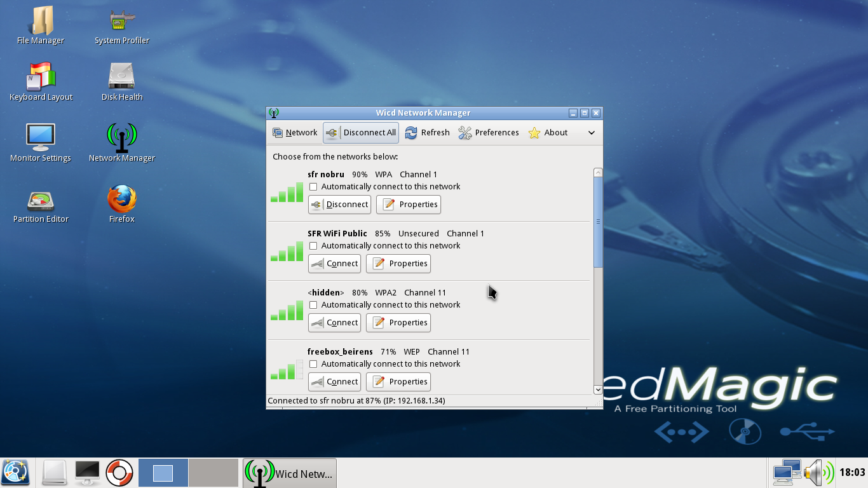
Task: Enable auto-connect for hidden network
Action: tap(313, 305)
